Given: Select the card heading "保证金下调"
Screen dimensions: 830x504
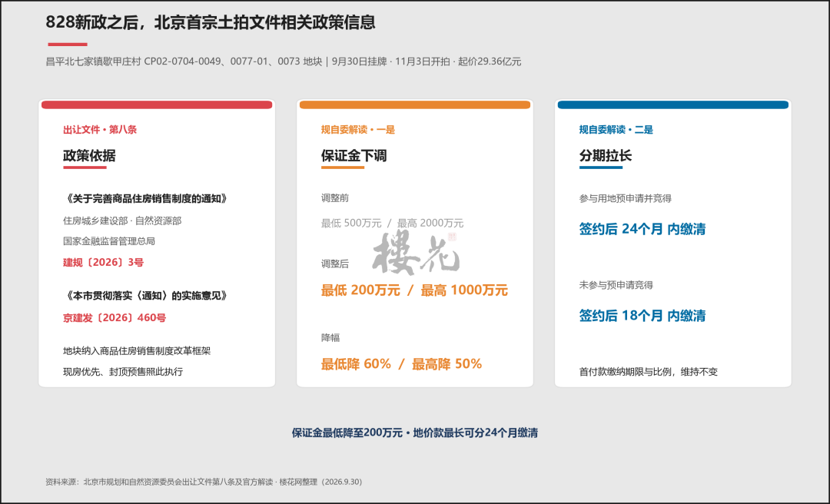Looking at the screenshot, I should (x=354, y=156).
